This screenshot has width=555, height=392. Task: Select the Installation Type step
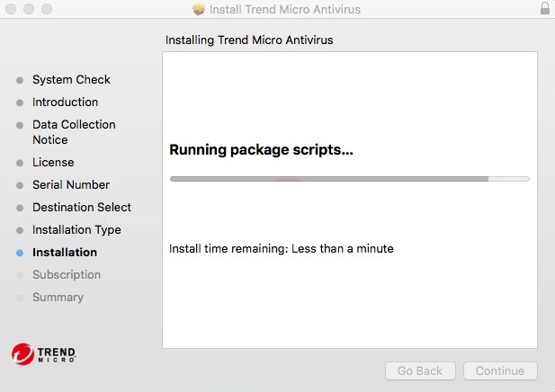[76, 230]
